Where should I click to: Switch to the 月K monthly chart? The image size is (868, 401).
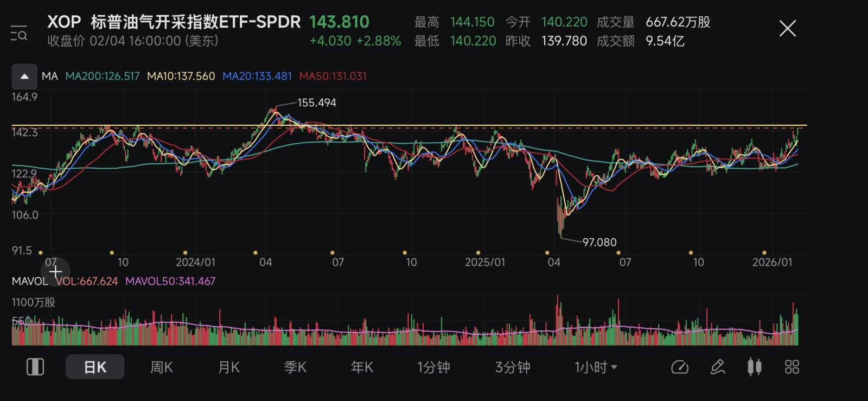click(228, 367)
